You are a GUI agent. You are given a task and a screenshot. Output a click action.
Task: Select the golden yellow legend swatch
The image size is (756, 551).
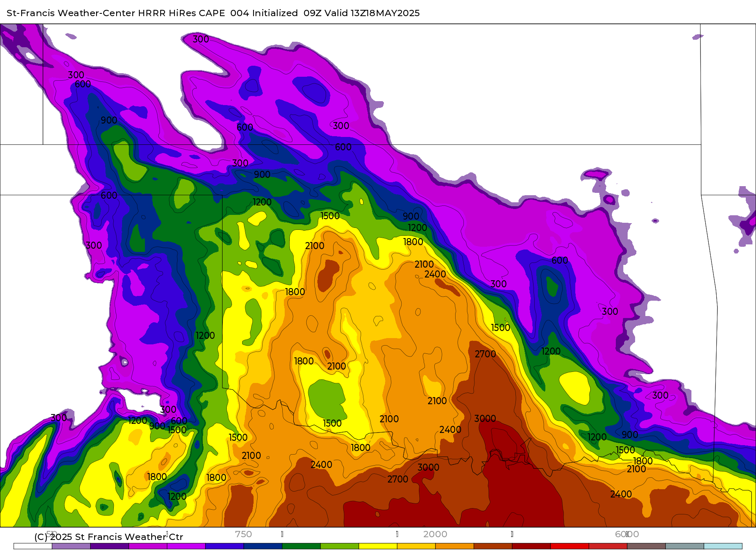click(416, 546)
